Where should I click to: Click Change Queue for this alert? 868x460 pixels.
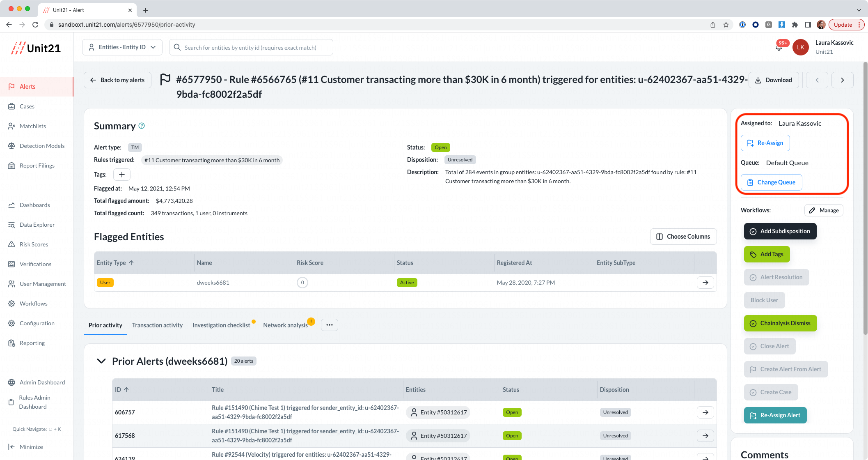pos(771,182)
